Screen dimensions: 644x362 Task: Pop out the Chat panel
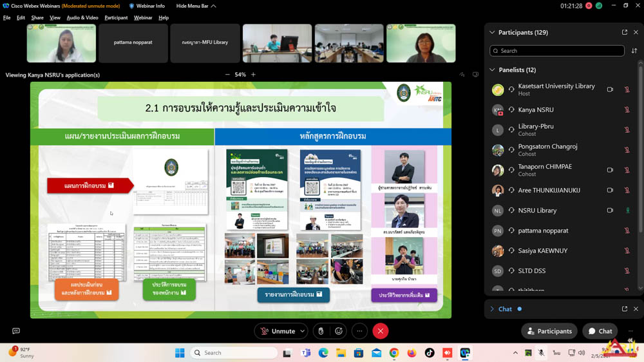coord(624,309)
